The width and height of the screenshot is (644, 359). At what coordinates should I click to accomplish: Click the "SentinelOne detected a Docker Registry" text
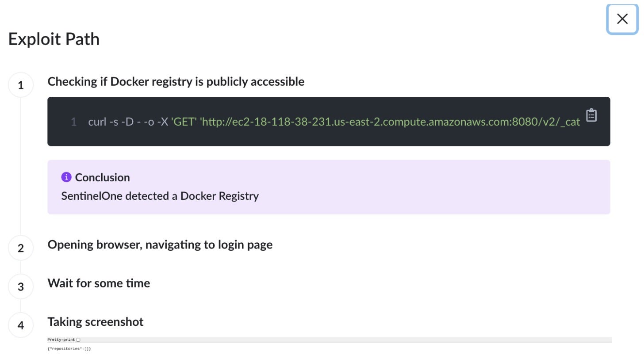160,196
